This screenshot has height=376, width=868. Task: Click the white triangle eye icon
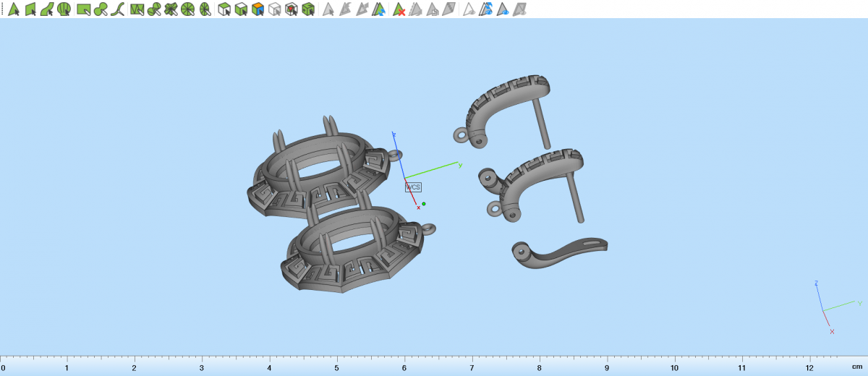click(469, 9)
